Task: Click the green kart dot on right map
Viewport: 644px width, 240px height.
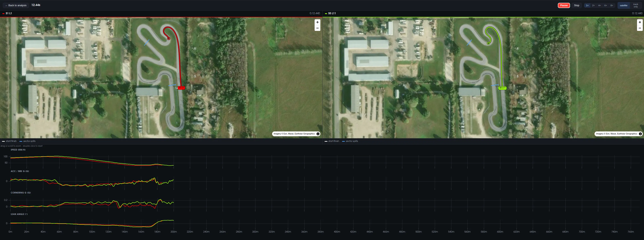Action: [488, 43]
